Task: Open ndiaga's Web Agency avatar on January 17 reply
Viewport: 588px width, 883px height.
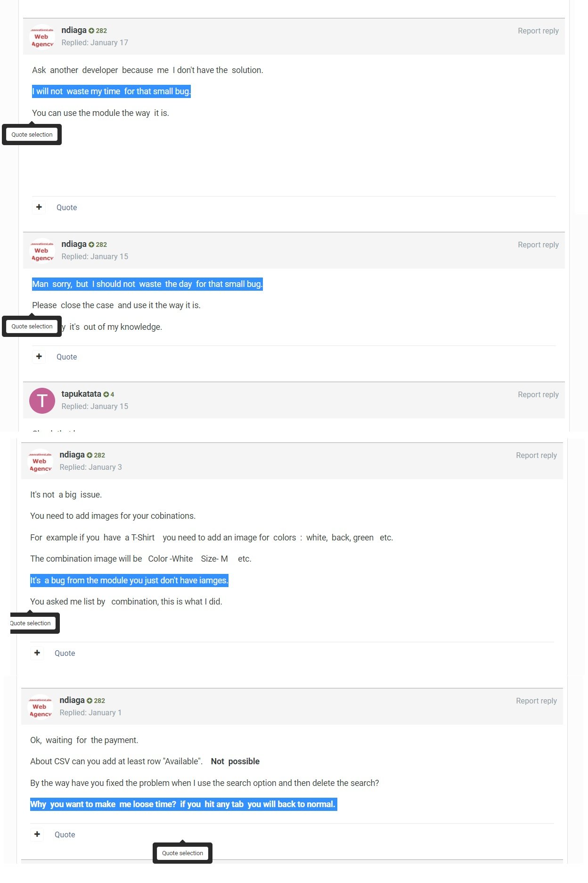Action: [42, 37]
